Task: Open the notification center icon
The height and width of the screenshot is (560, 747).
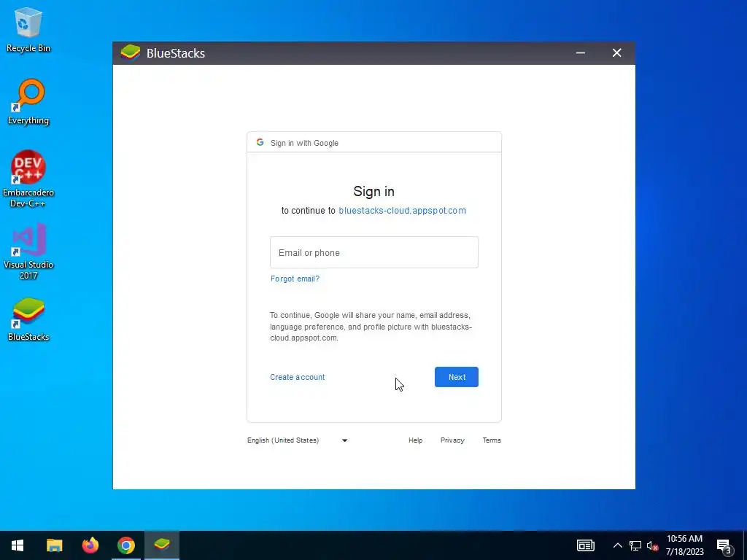Action: click(724, 546)
